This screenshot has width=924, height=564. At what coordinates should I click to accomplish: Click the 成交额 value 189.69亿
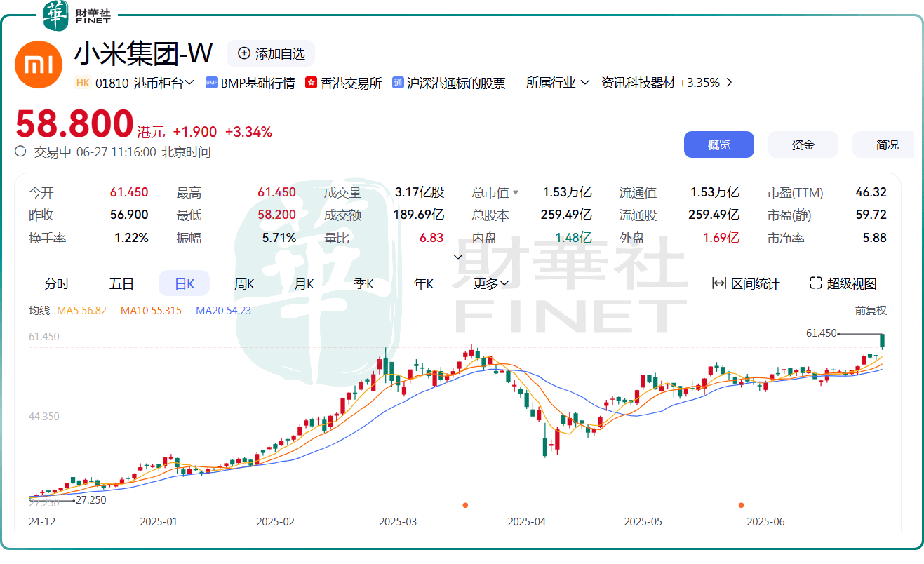[x=419, y=215]
